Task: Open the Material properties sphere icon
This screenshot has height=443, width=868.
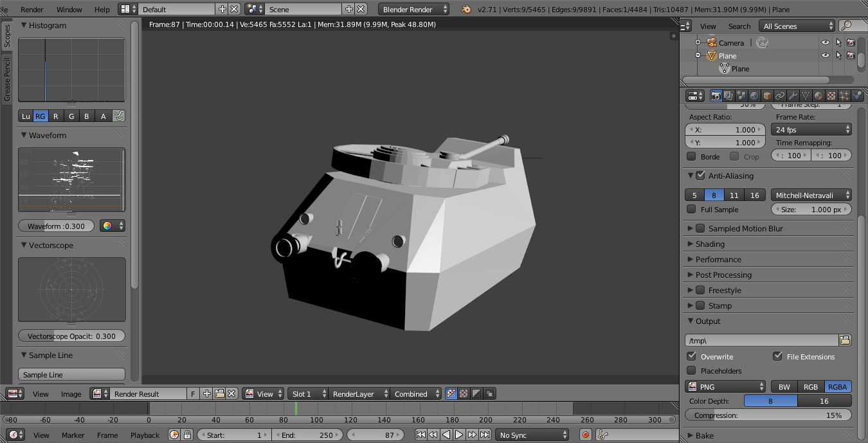Action: coord(818,96)
